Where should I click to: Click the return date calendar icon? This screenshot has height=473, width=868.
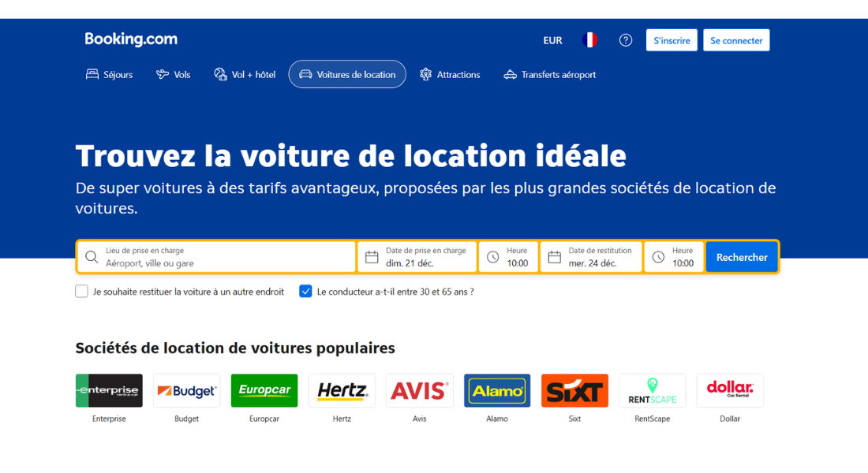coord(554,257)
